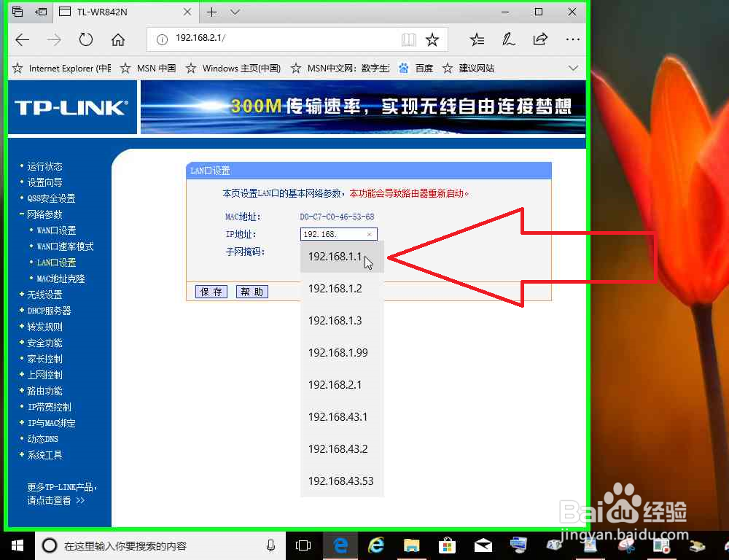
Task: Open 家长控制 in the sidebar
Action: coord(44,359)
